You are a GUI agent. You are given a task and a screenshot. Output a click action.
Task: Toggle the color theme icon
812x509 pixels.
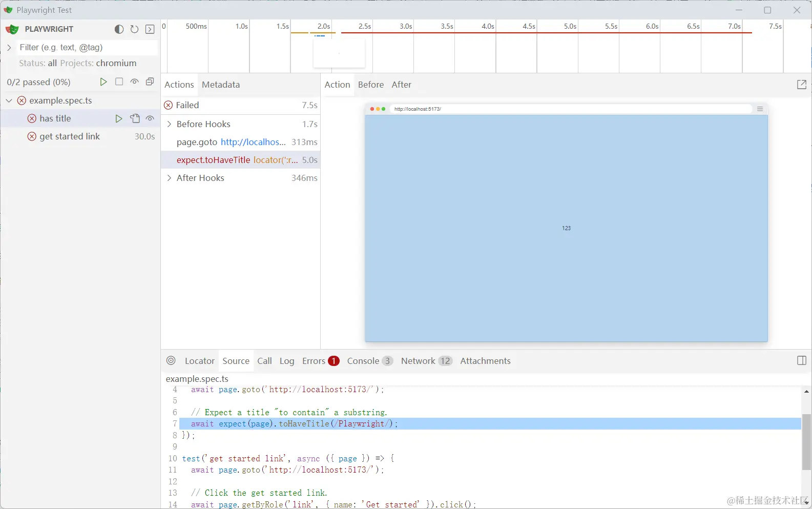[x=119, y=29]
